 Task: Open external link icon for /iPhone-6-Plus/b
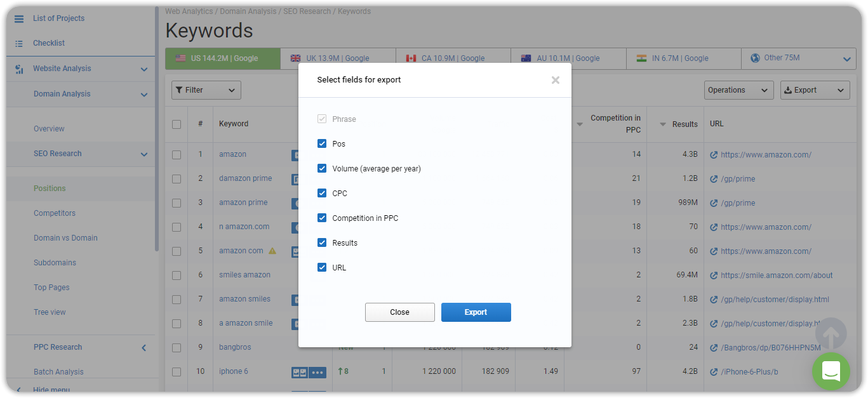tap(714, 372)
